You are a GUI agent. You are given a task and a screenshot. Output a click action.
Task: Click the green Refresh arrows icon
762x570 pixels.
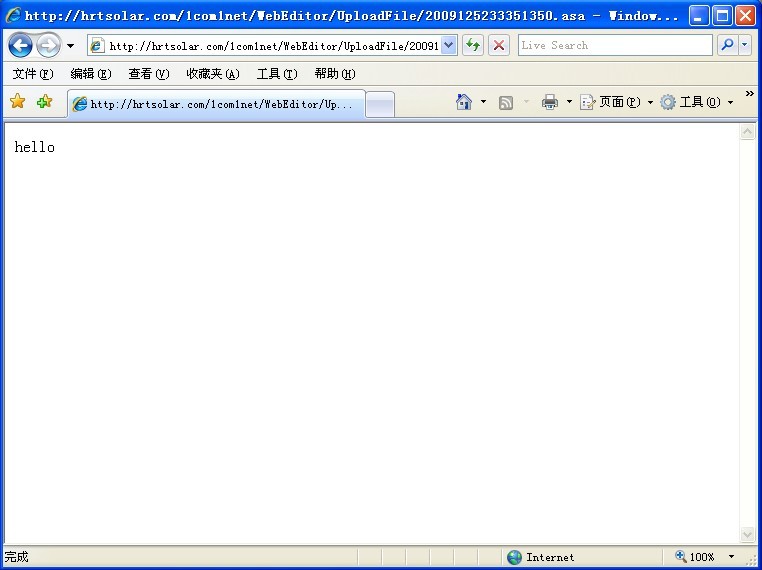tap(473, 46)
